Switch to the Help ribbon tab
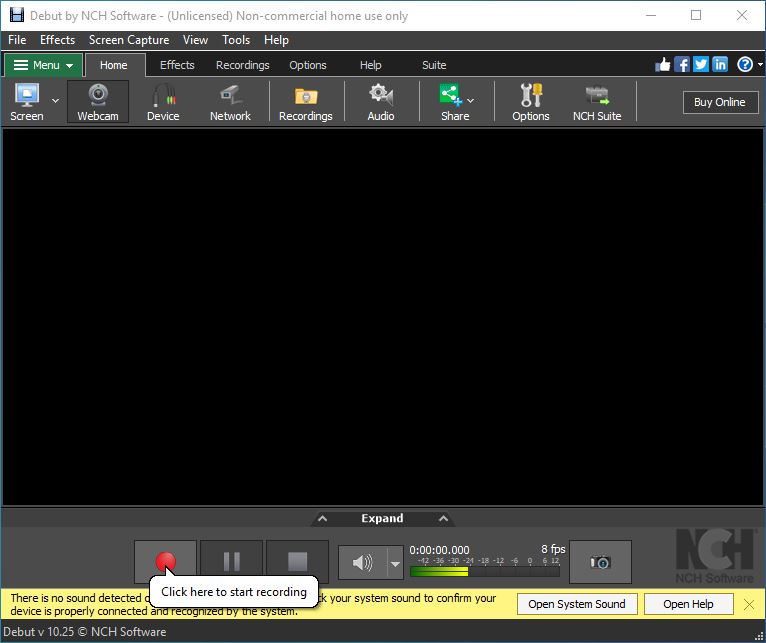Screen dimensions: 766x643 click(x=371, y=65)
